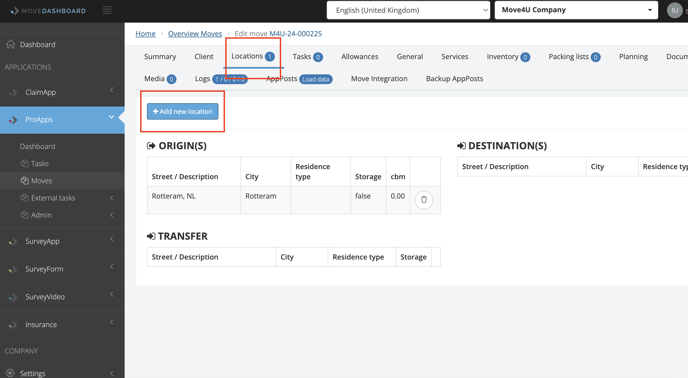This screenshot has height=378, width=688.
Task: Open the Planning tab
Action: 633,57
